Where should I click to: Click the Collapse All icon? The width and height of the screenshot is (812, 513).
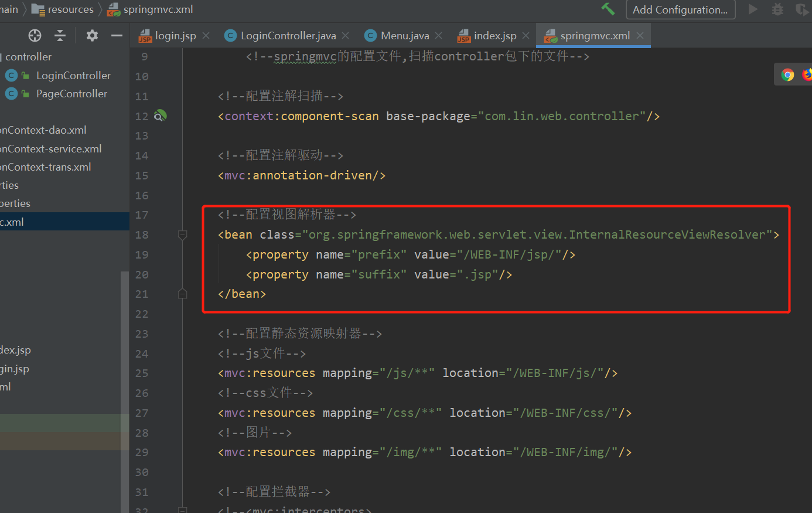pyautogui.click(x=60, y=35)
